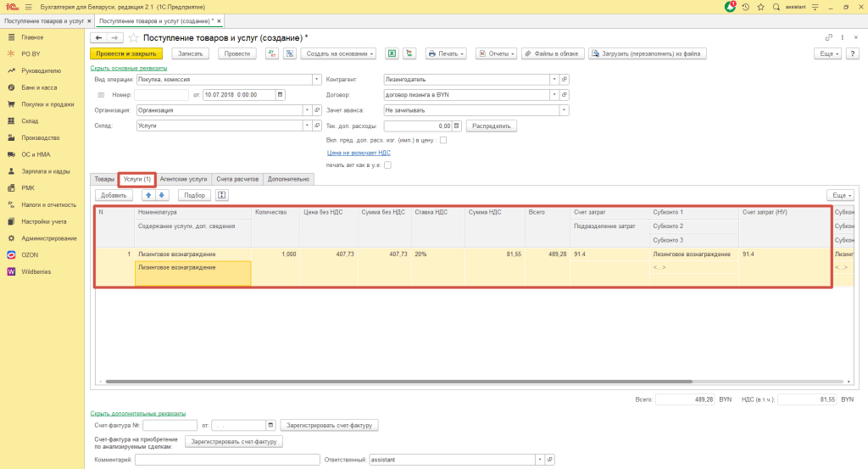Open calendar for счет-фактура date
The width and height of the screenshot is (868, 469).
pyautogui.click(x=270, y=425)
